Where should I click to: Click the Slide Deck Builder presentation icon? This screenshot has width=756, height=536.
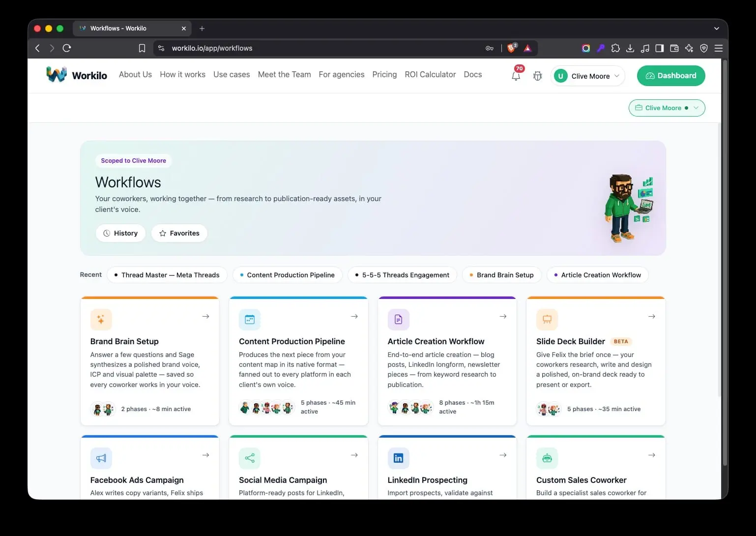pos(547,320)
